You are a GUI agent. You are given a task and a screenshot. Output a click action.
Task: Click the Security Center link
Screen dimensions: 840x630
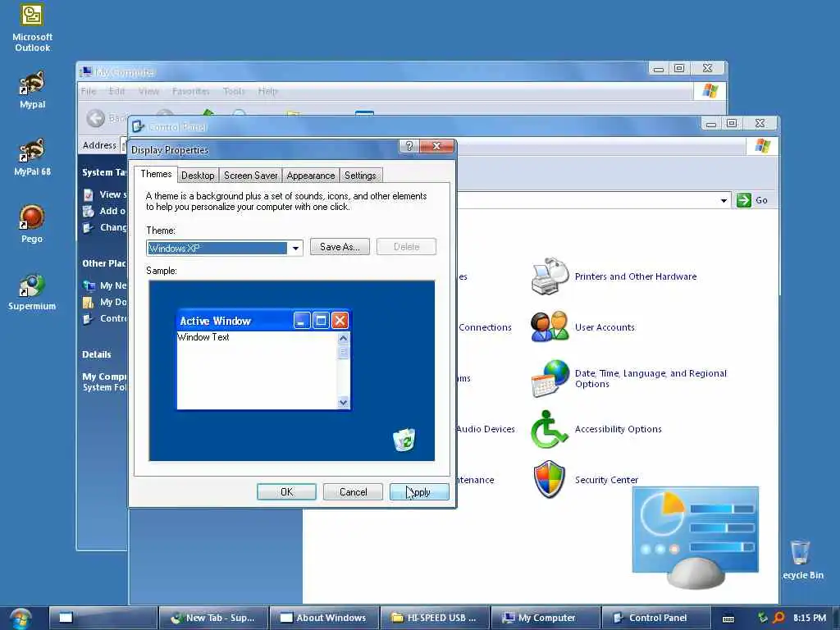[x=606, y=480]
